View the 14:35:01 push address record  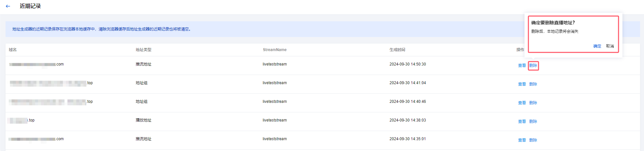tap(522, 140)
